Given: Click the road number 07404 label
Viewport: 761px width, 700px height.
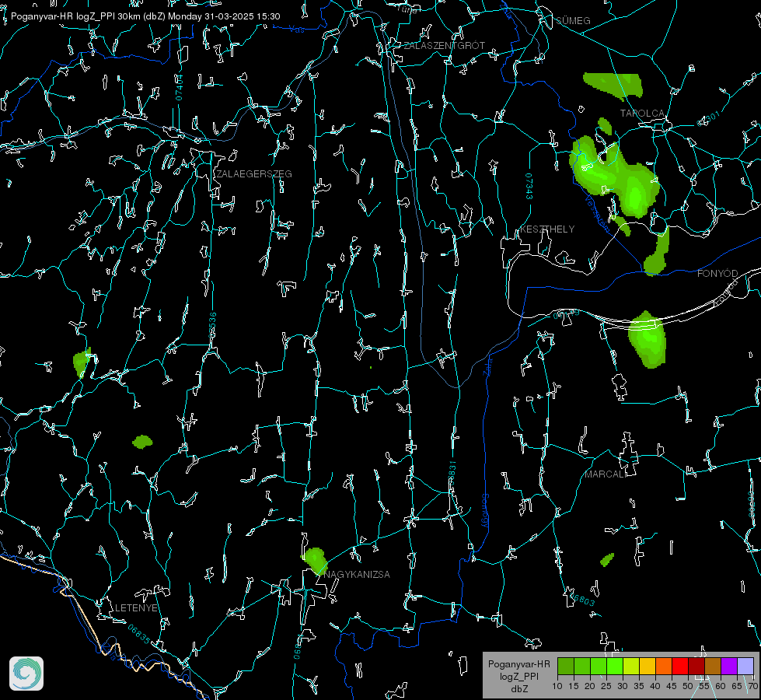Looking at the screenshot, I should [x=179, y=87].
